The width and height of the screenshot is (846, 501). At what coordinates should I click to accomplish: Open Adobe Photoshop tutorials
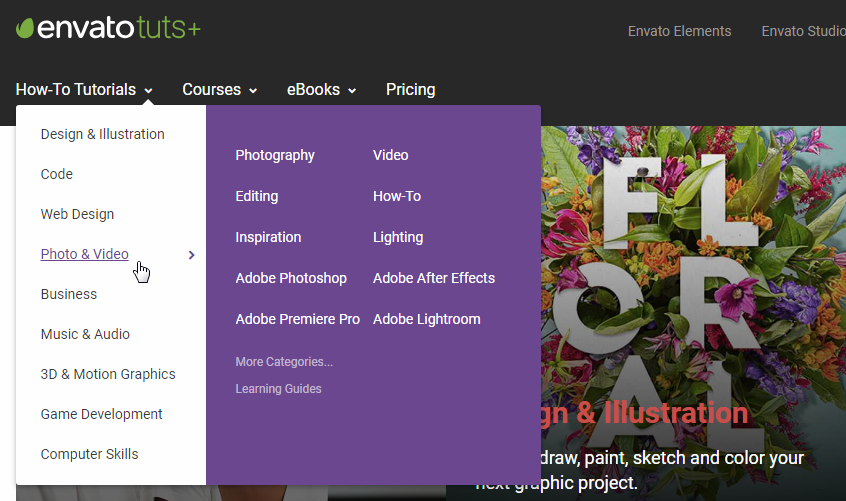(x=291, y=278)
